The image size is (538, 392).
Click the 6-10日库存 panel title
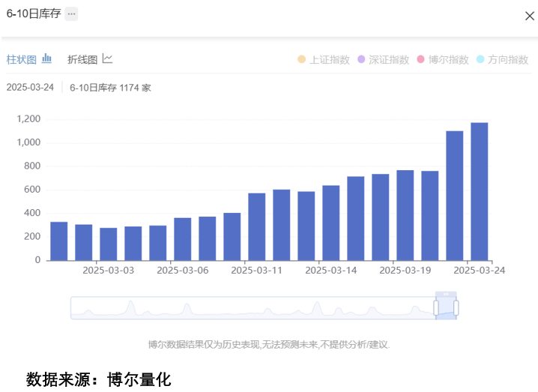pos(34,13)
